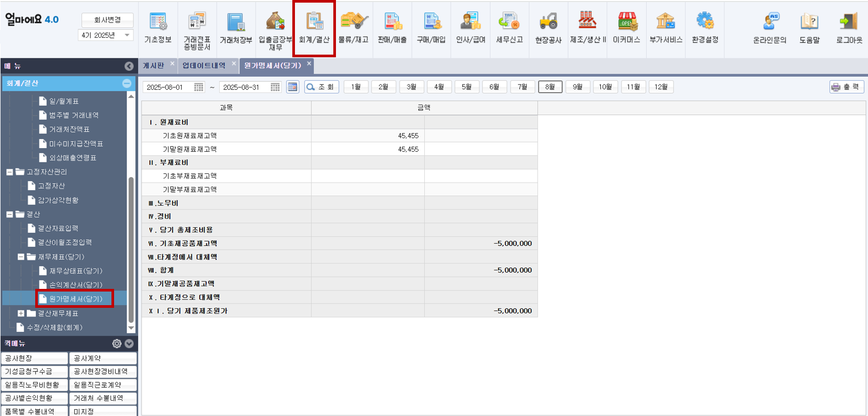This screenshot has height=416, width=868.
Task: Collapse the 결산 tree folder
Action: click(x=9, y=214)
